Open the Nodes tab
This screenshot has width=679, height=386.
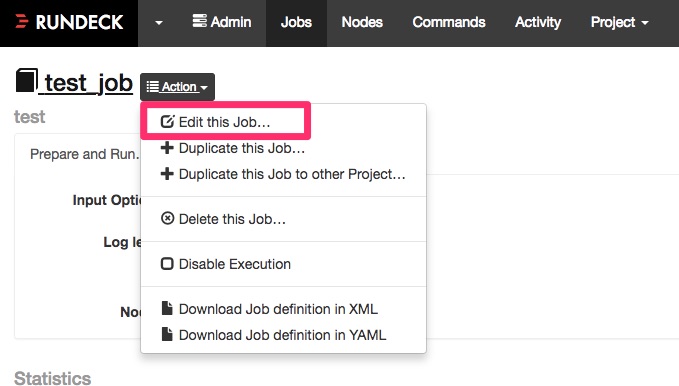pyautogui.click(x=362, y=22)
